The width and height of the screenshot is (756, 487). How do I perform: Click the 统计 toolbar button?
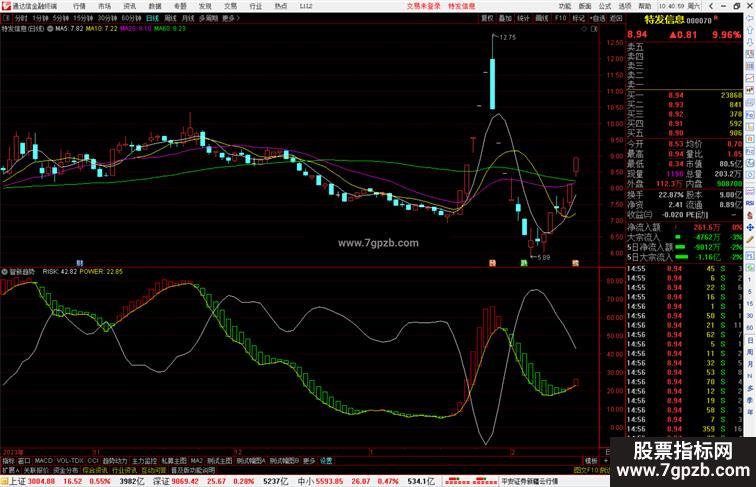pyautogui.click(x=523, y=18)
